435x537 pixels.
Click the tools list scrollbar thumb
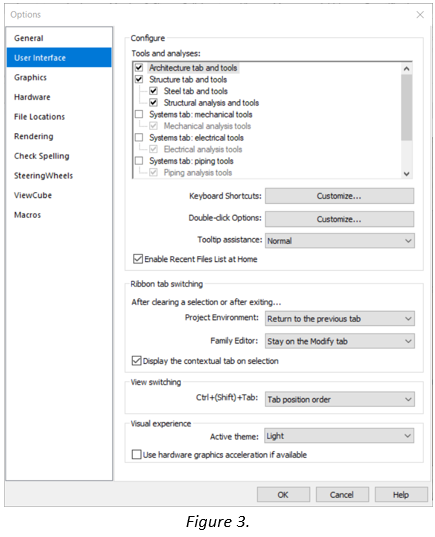pos(407,108)
